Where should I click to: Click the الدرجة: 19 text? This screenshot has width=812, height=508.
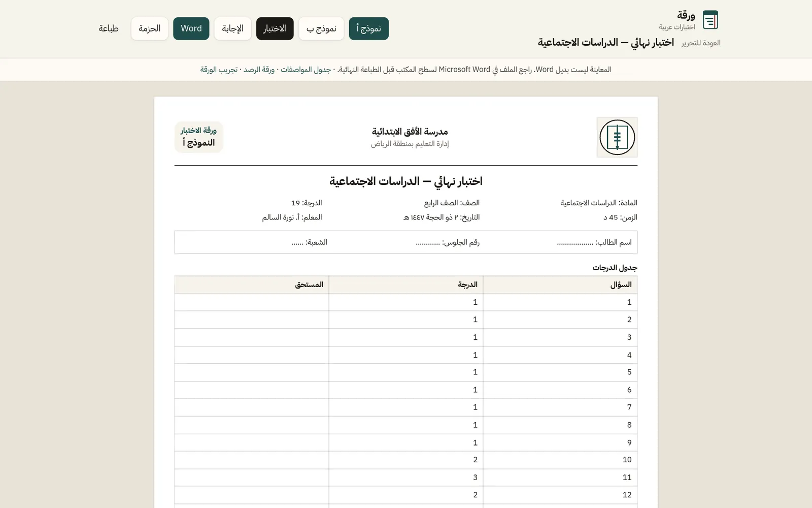307,203
